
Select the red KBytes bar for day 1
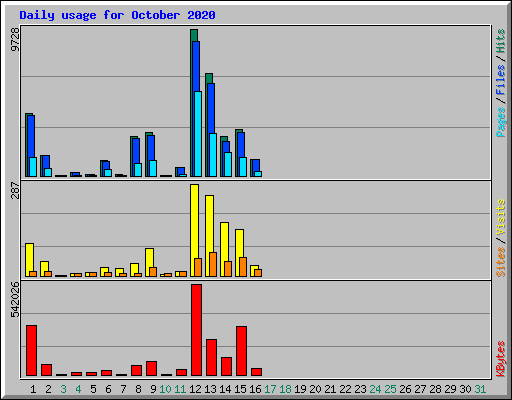pos(32,350)
